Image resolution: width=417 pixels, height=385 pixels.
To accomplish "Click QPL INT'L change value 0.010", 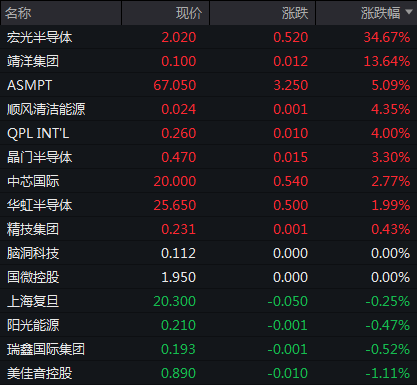I will coord(291,133).
